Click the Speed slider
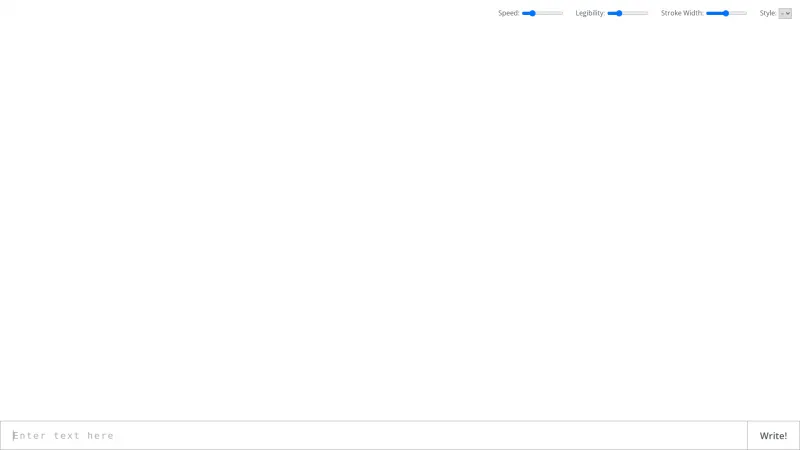800x450 pixels. coord(542,13)
